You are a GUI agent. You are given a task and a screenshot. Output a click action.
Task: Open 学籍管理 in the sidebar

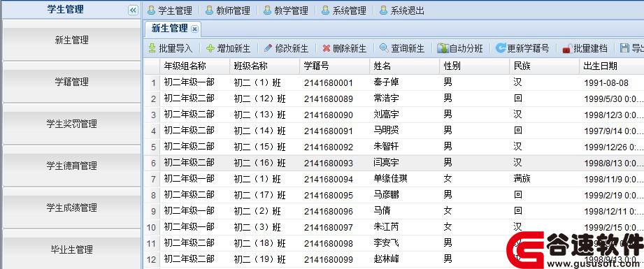[71, 82]
